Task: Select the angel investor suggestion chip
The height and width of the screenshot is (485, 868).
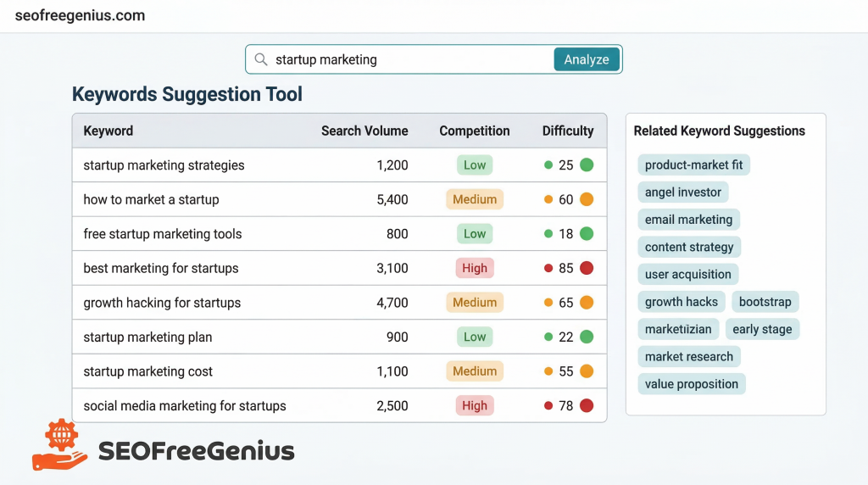Action: pyautogui.click(x=683, y=192)
